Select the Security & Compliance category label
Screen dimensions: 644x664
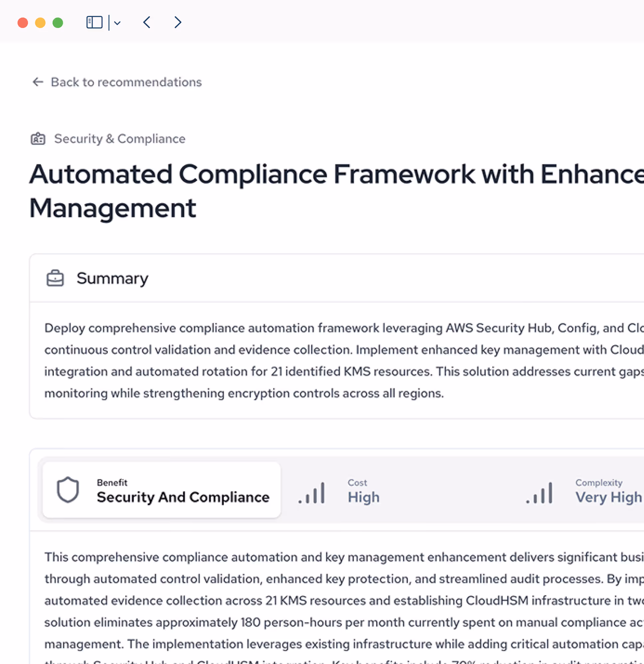point(119,139)
